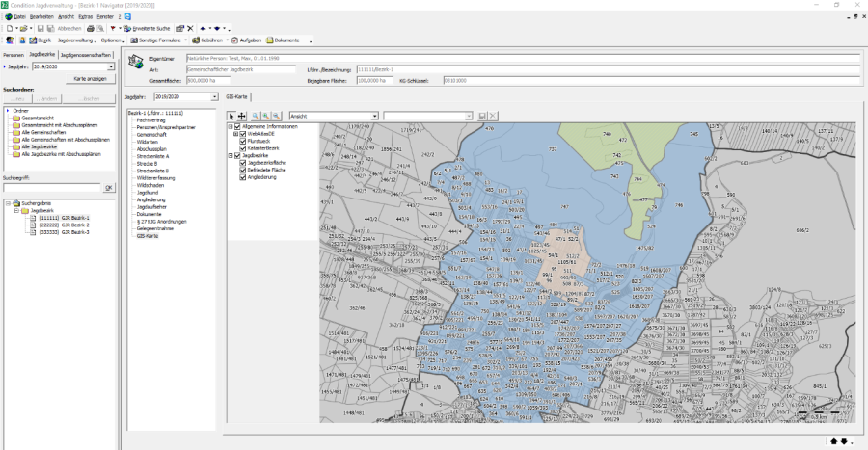This screenshot has width=868, height=450.
Task: Click the print icon in toolbar
Action: click(91, 29)
